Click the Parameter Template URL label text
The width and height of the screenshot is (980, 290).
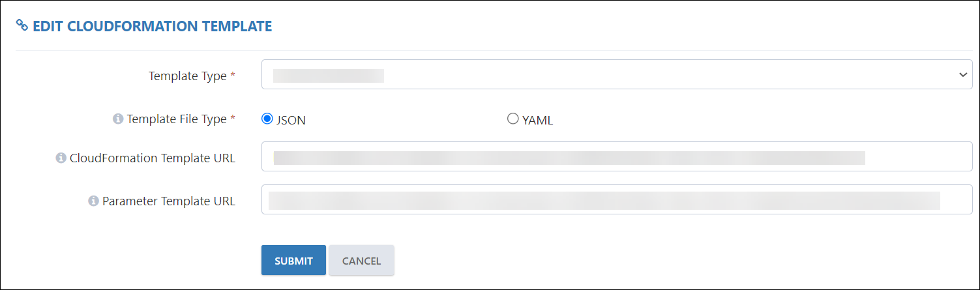pyautogui.click(x=169, y=201)
